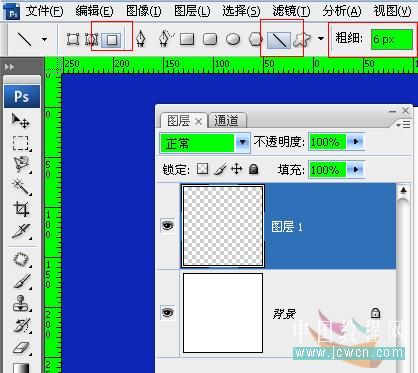Toggle lock position icon
This screenshot has width=418, height=373.
point(237,169)
